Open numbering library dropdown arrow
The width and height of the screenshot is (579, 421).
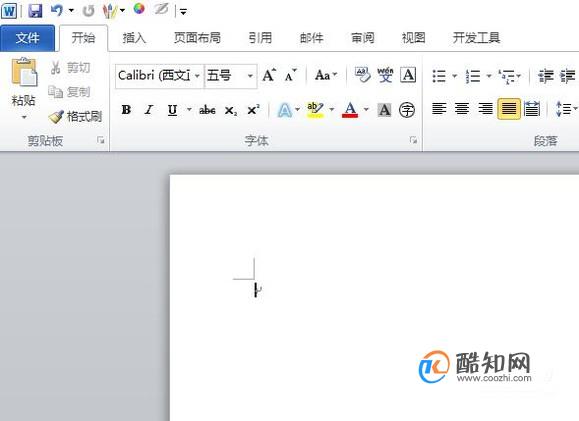click(x=489, y=76)
